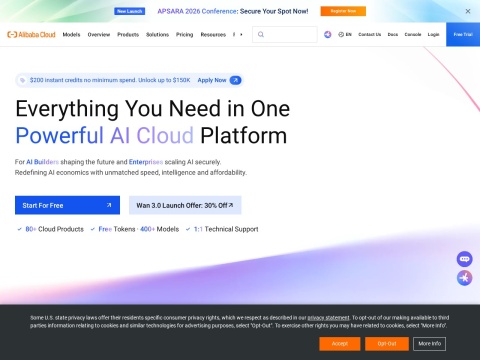Viewport: 480px width, 360px height.
Task: Focus the site search field
Action: [285, 34]
